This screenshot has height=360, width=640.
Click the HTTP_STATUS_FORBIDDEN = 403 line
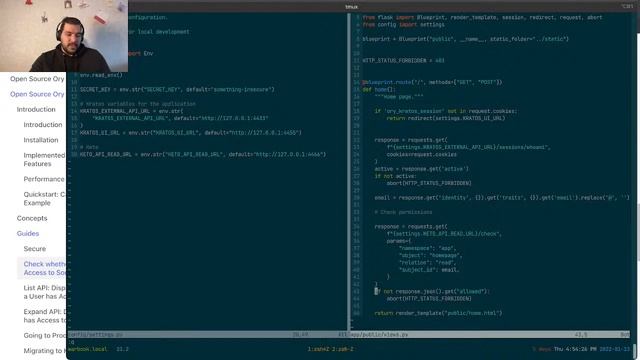click(403, 60)
